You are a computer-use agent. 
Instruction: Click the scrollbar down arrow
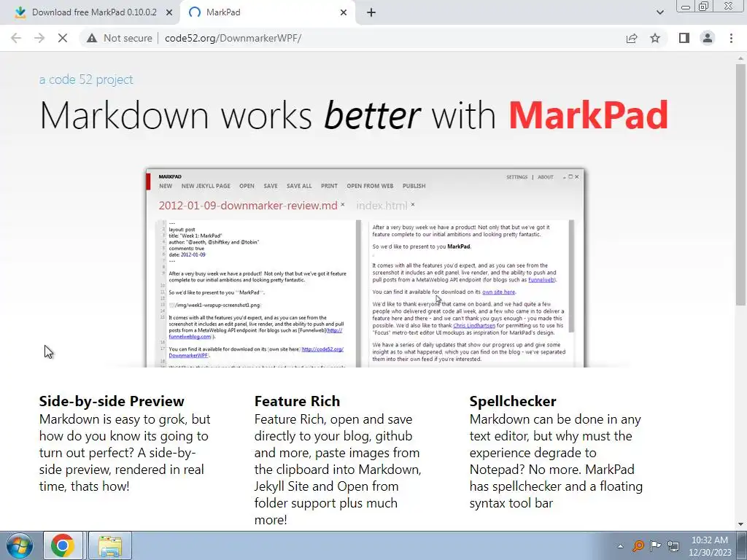click(740, 524)
